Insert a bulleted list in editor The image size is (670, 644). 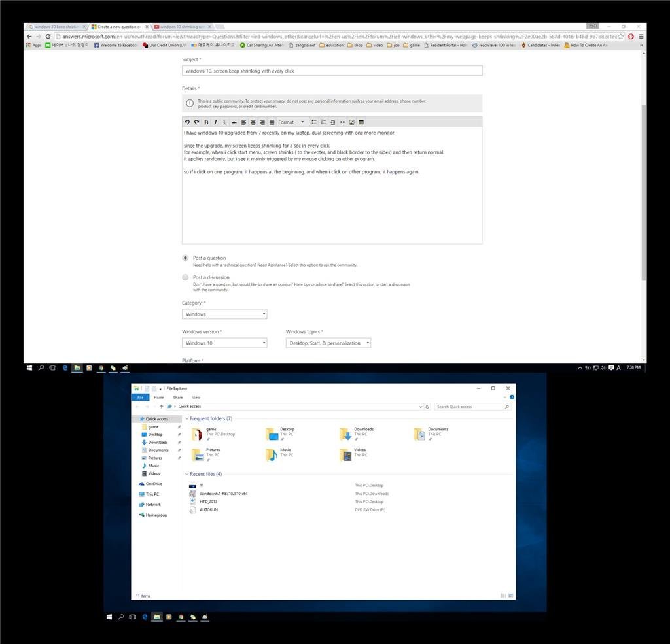[x=314, y=122]
